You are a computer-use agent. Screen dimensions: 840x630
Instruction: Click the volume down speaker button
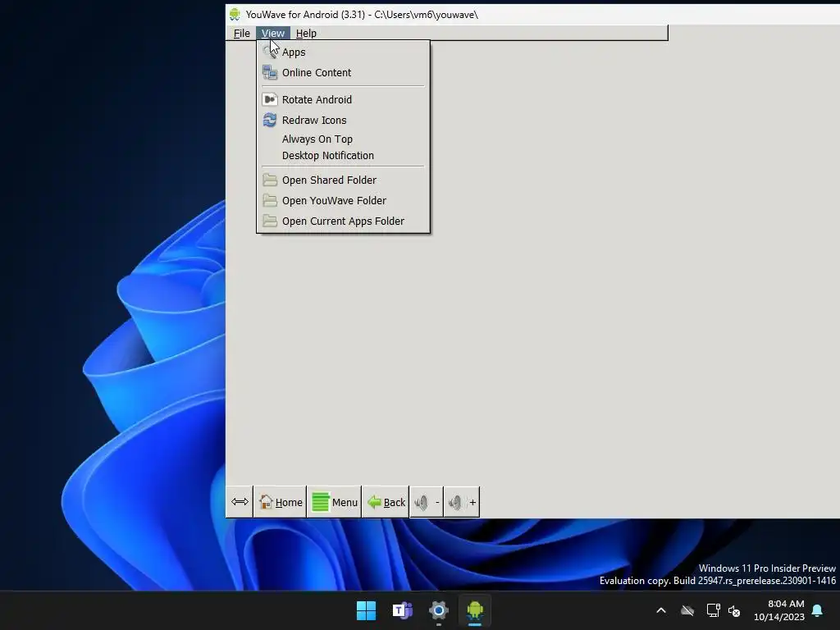coord(427,502)
